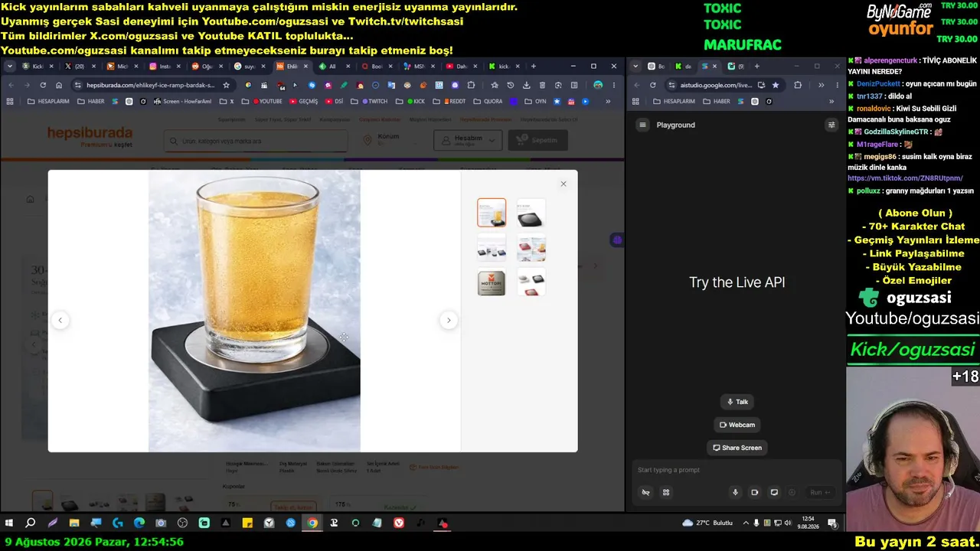Open the AI Studio navigation menu
Screen dimensions: 980x551
point(643,125)
